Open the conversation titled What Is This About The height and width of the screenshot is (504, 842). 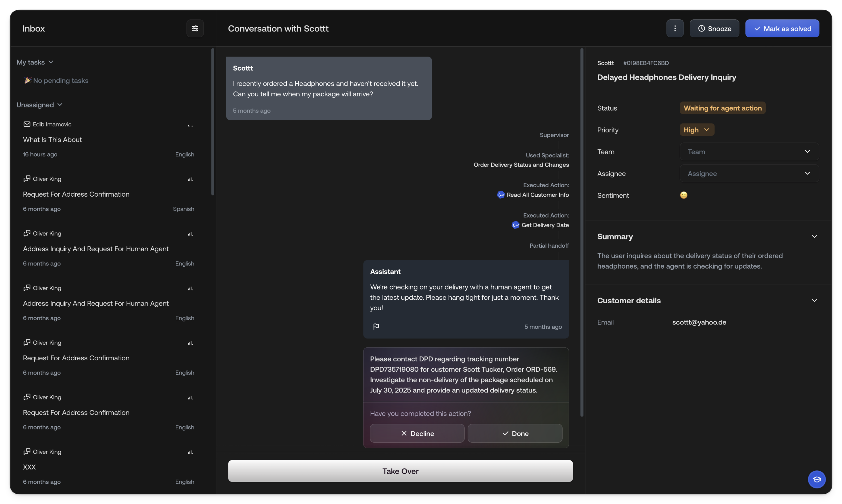tap(52, 140)
